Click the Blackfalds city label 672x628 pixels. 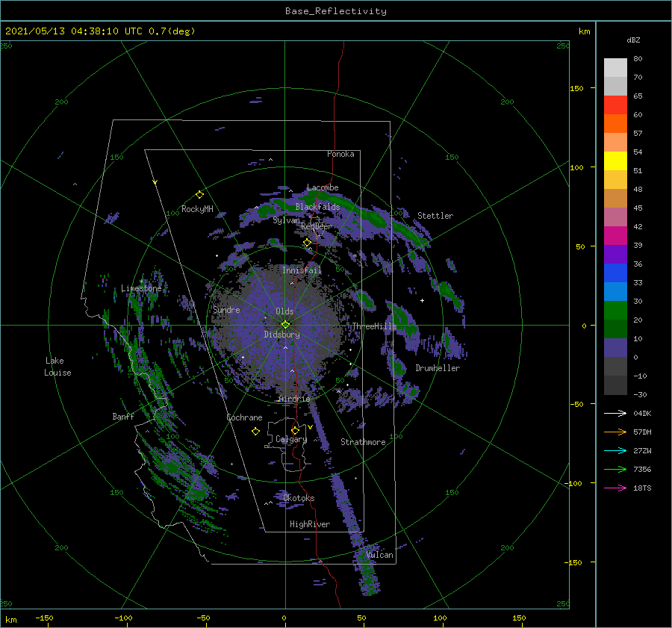click(x=317, y=207)
